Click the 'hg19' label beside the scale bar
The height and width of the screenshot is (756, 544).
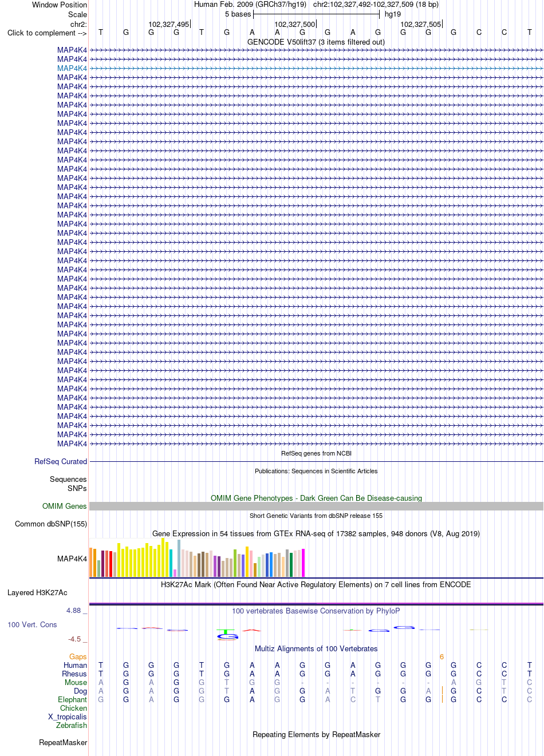[393, 14]
